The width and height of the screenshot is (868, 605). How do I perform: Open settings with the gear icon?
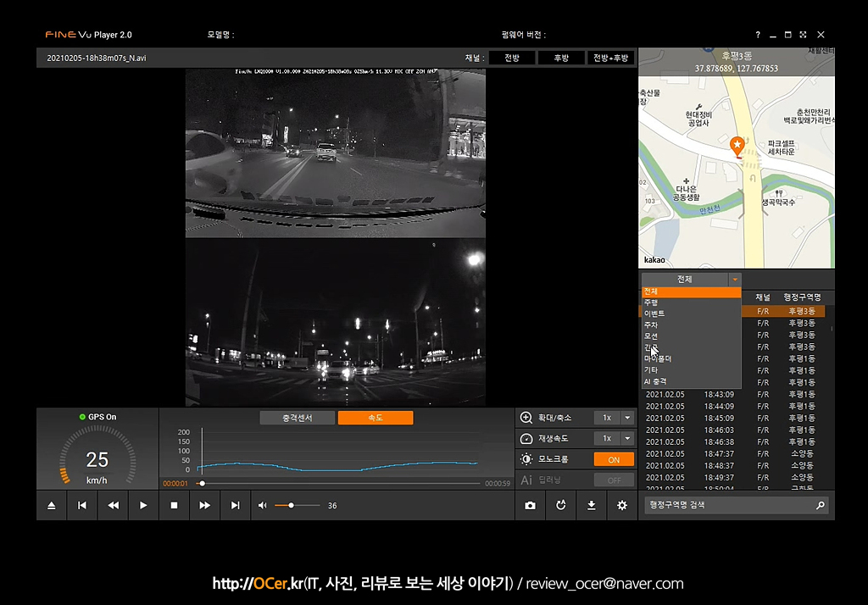pos(622,505)
